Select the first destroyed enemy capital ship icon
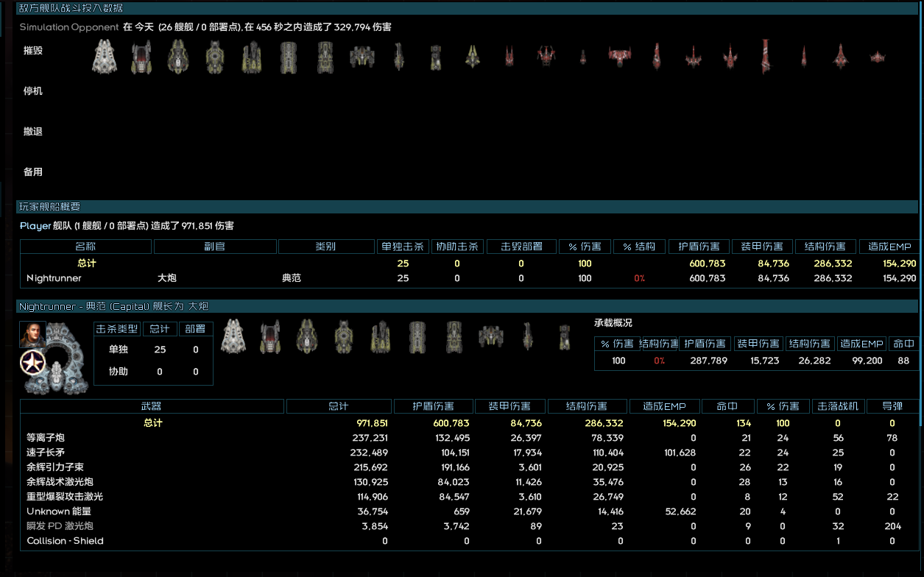 (104, 57)
